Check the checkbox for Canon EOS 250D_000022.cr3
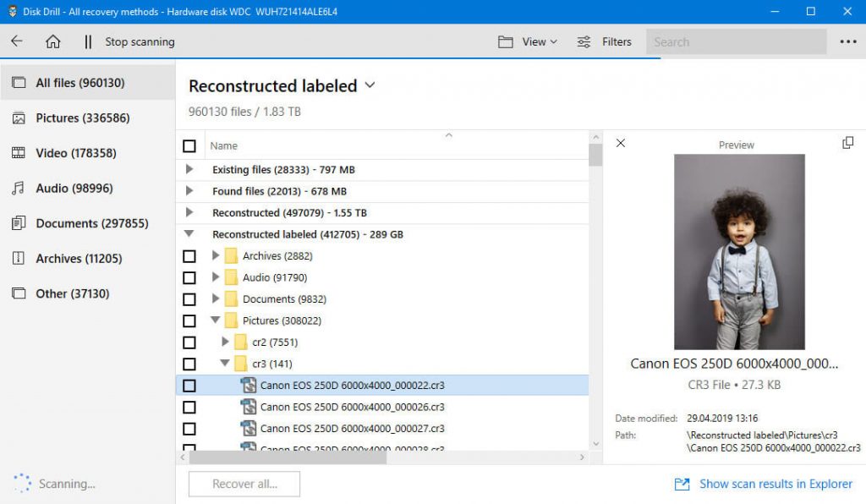 click(x=189, y=385)
